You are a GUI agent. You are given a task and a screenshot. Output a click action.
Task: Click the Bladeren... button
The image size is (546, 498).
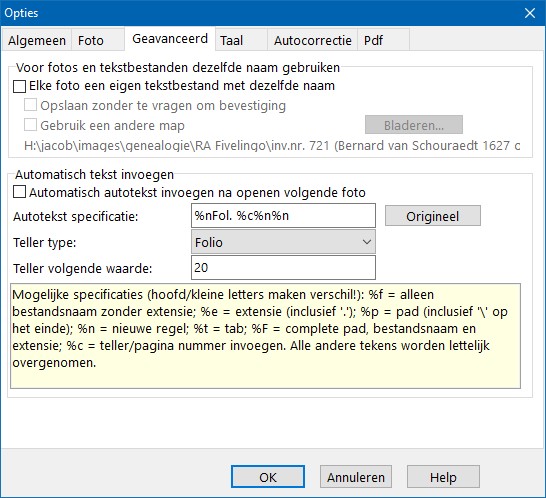coord(414,125)
